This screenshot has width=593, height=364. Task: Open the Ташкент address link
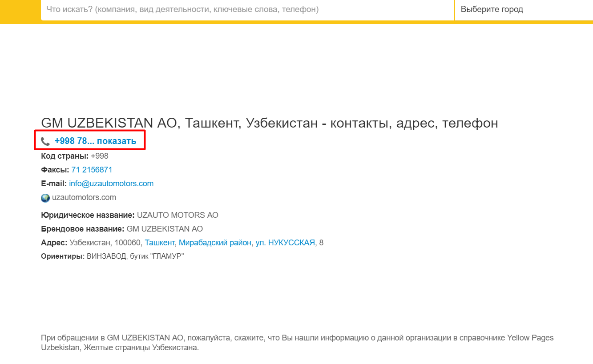(x=160, y=243)
